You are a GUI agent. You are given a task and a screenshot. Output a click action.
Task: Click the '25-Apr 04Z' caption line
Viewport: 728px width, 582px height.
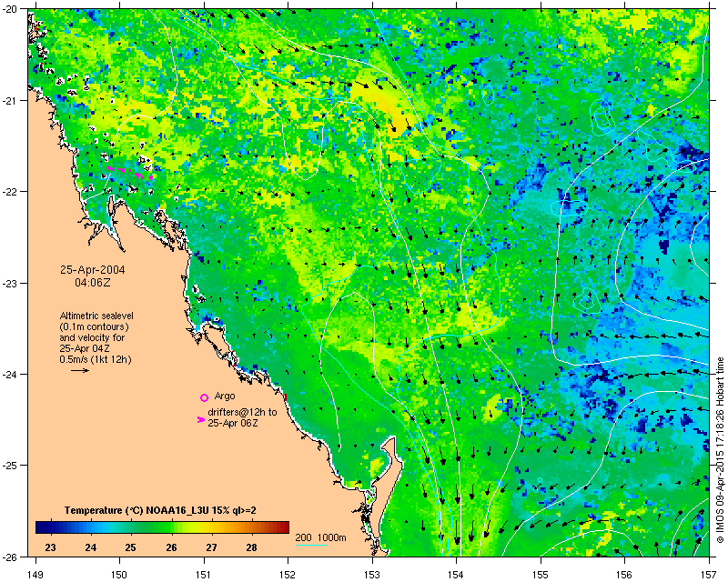tap(85, 348)
